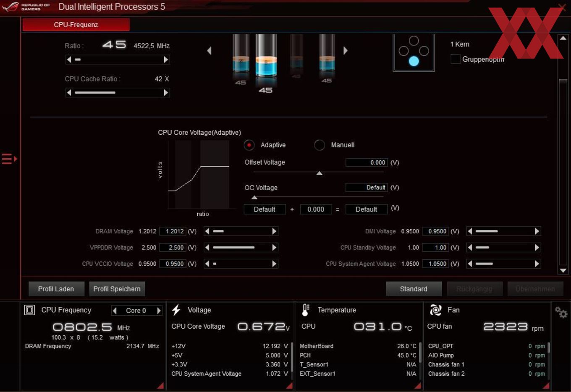Screen dimensions: 571x392
Task: Expand the Temperature panel corner triangle
Action: (x=418, y=386)
